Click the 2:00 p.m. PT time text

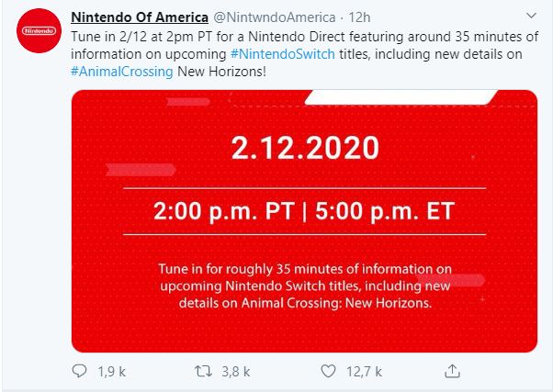[224, 211]
